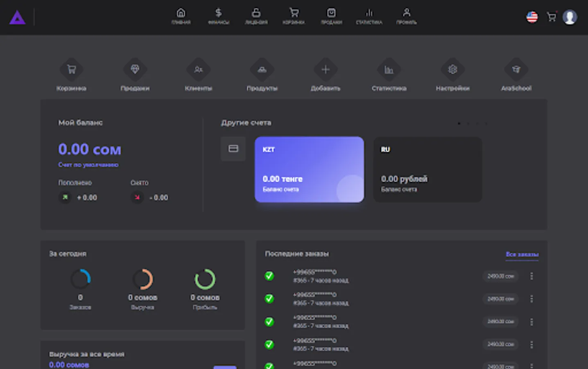Click the green arrow icon under Пополнено

(x=65, y=197)
